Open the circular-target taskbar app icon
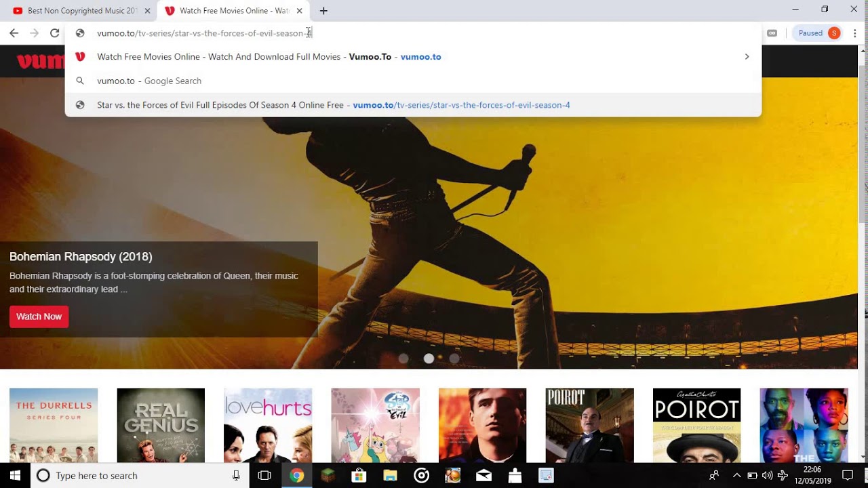868x488 pixels. coord(421,476)
